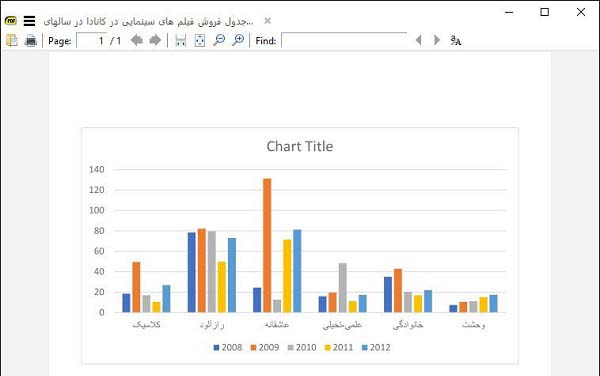Click the category label کلاسیک

click(146, 325)
